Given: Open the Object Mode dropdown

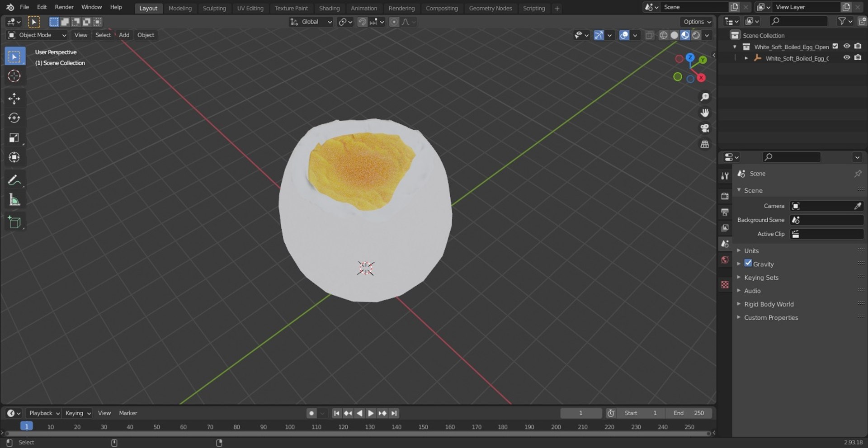Looking at the screenshot, I should pyautogui.click(x=37, y=35).
